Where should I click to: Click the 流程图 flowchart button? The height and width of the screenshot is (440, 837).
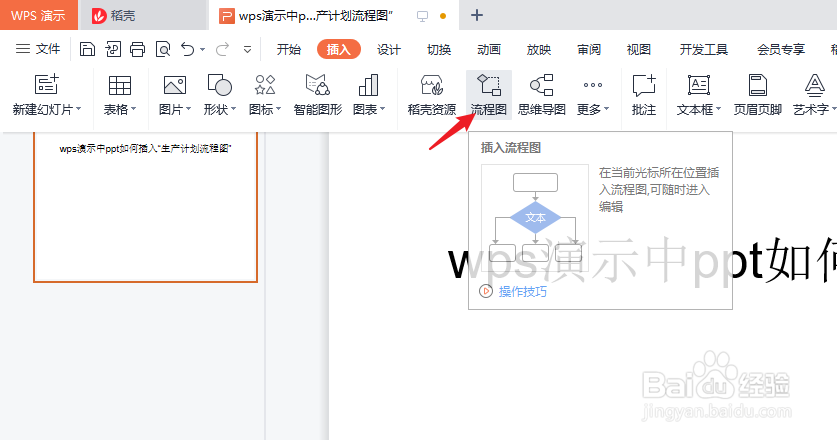point(488,95)
